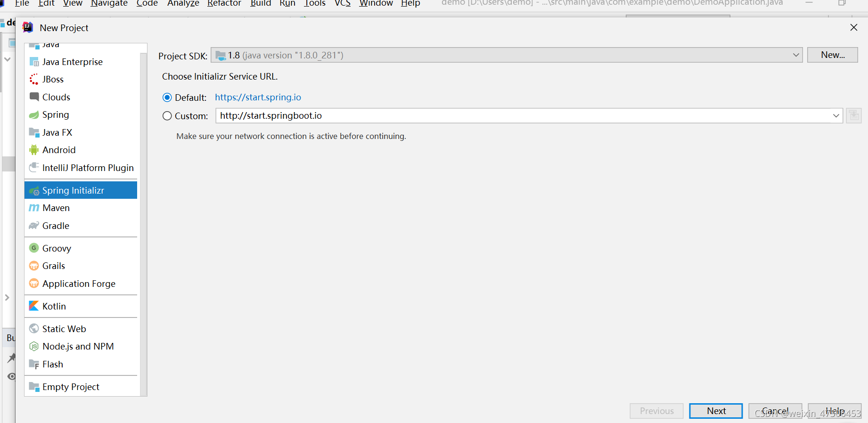The width and height of the screenshot is (868, 423).
Task: Select Java Enterprise in the list
Action: click(81, 62)
